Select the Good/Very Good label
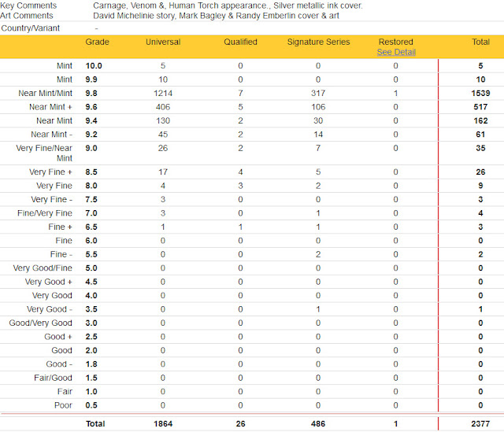The image size is (504, 432). pos(40,323)
